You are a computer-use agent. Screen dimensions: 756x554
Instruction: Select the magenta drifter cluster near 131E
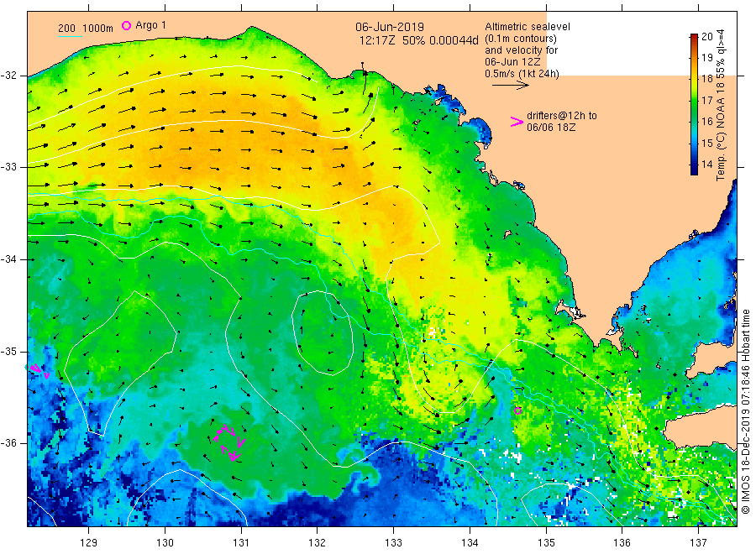[x=229, y=442]
